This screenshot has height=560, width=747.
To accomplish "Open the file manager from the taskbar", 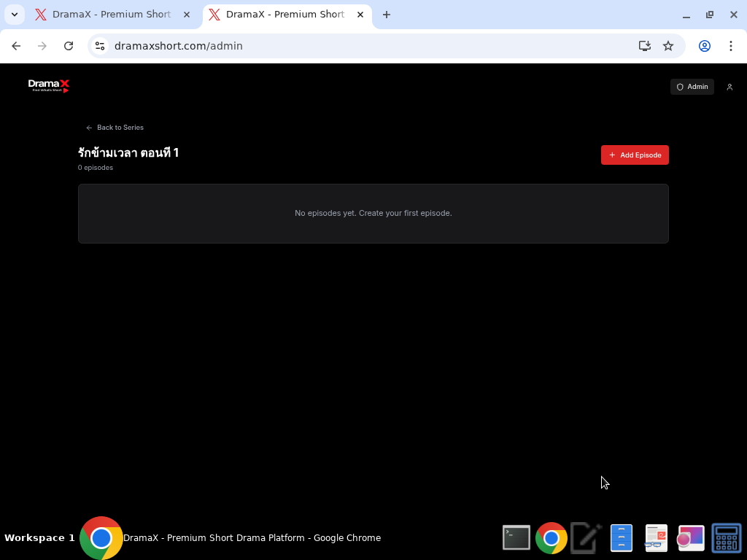I will (621, 537).
